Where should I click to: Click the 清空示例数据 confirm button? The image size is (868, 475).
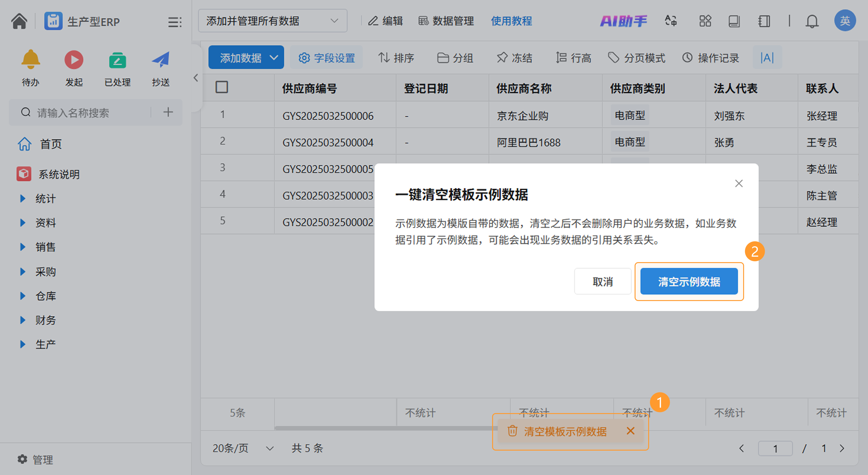pyautogui.click(x=689, y=281)
